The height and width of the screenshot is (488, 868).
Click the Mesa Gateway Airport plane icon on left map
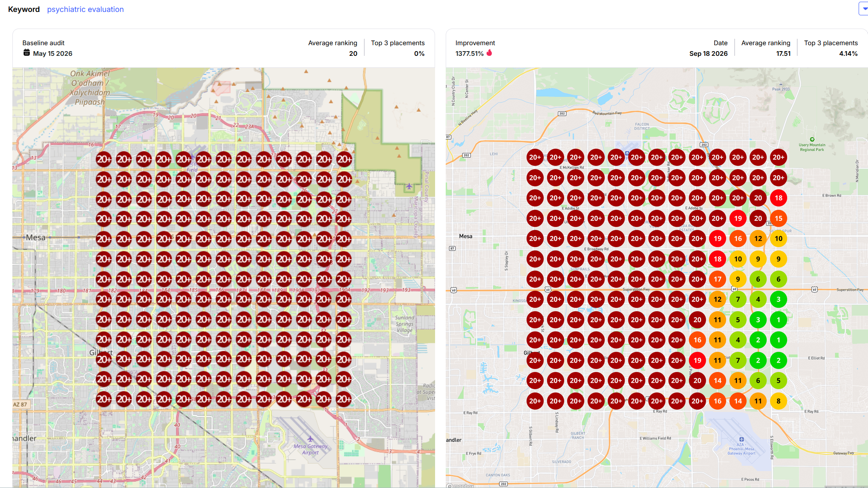pyautogui.click(x=310, y=439)
